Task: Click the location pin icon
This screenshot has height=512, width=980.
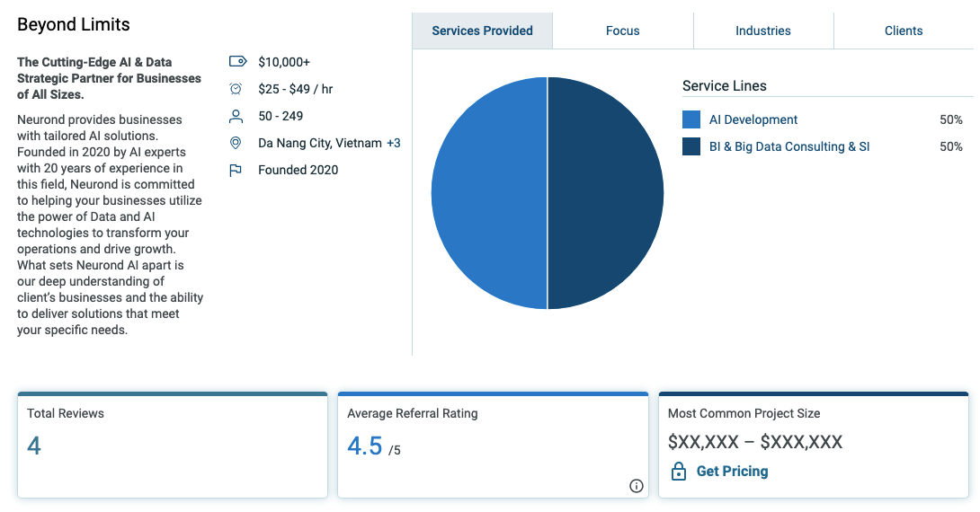Action: click(x=236, y=143)
